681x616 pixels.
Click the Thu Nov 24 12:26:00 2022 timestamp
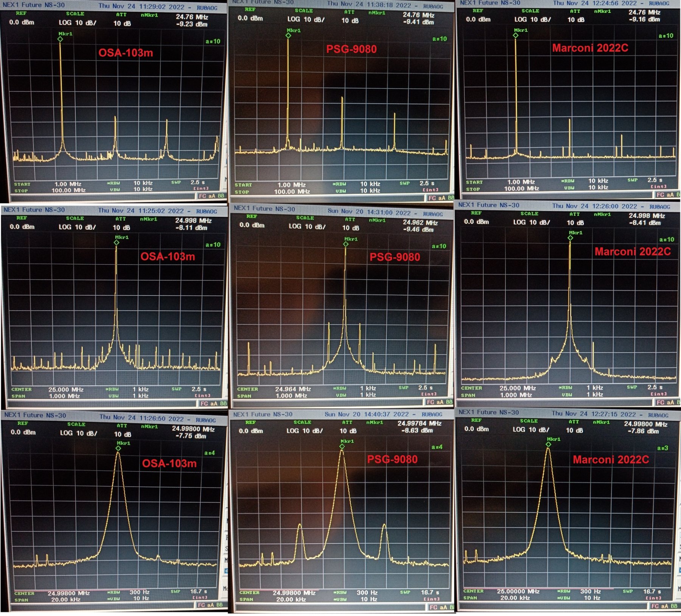click(595, 206)
